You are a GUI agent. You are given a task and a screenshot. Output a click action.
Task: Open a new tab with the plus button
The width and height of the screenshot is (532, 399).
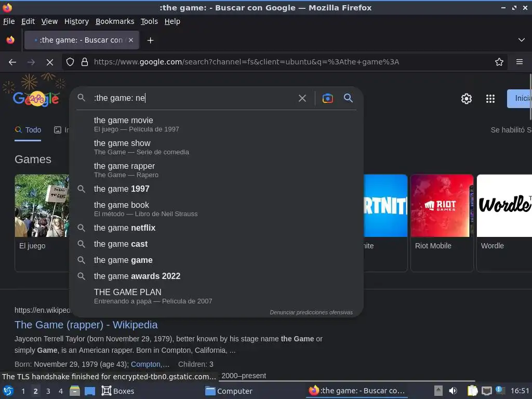point(150,41)
